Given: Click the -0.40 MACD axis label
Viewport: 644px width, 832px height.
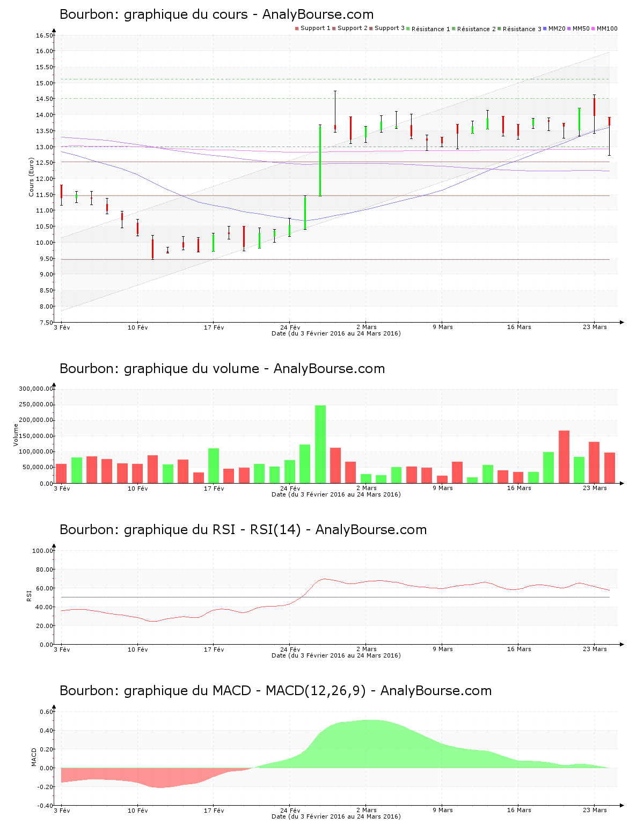Looking at the screenshot, I should [45, 806].
